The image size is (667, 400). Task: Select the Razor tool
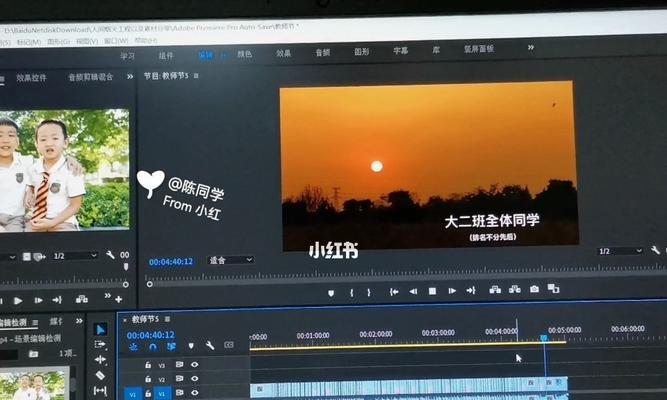click(100, 375)
